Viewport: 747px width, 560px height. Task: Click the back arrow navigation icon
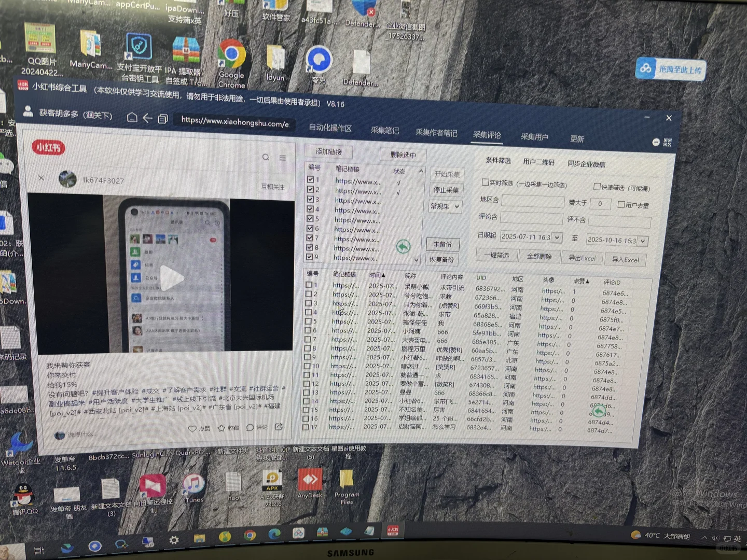(147, 118)
